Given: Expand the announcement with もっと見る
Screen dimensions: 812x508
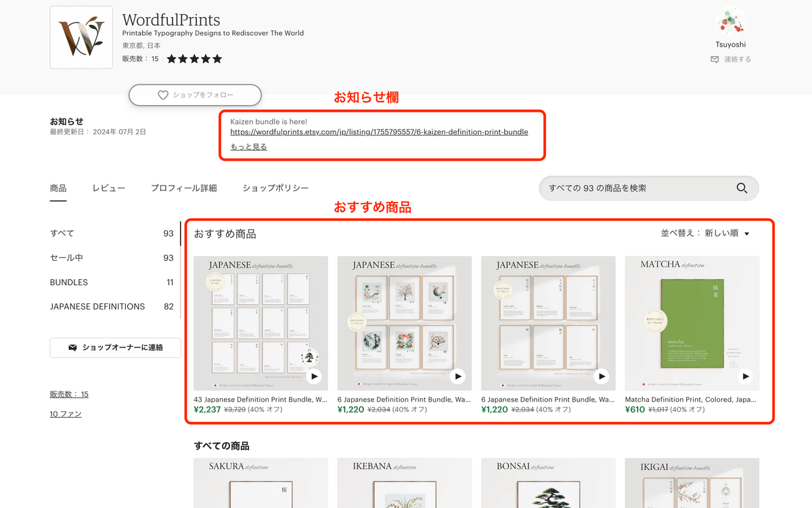Looking at the screenshot, I should click(247, 146).
